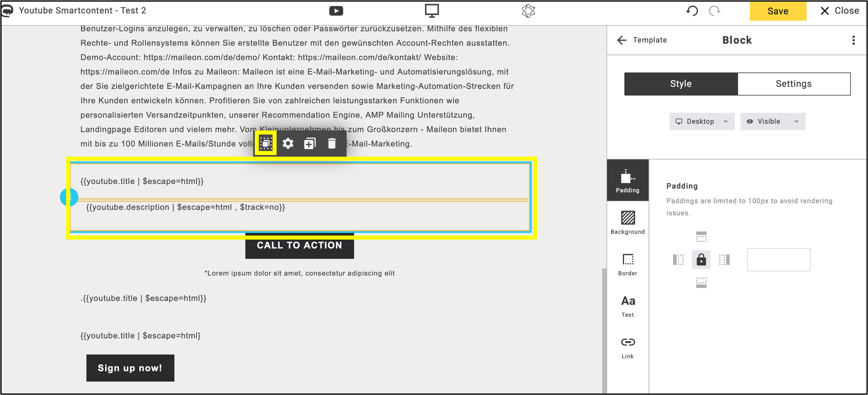The width and height of the screenshot is (868, 395).
Task: Switch to the Settings tab
Action: pyautogui.click(x=794, y=84)
